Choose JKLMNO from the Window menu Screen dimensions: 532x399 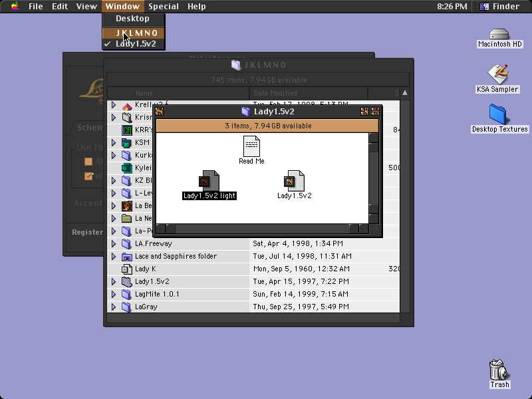click(134, 33)
